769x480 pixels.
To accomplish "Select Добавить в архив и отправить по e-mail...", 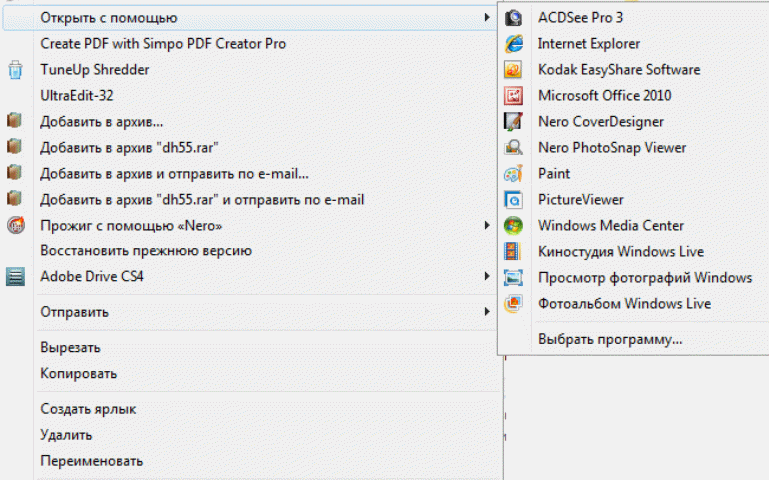I will [175, 174].
